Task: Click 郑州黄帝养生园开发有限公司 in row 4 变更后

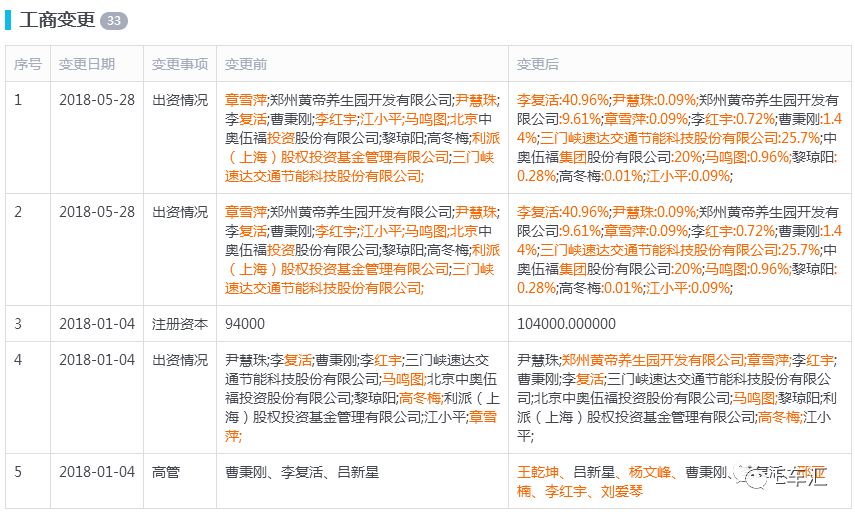Action: pos(653,360)
